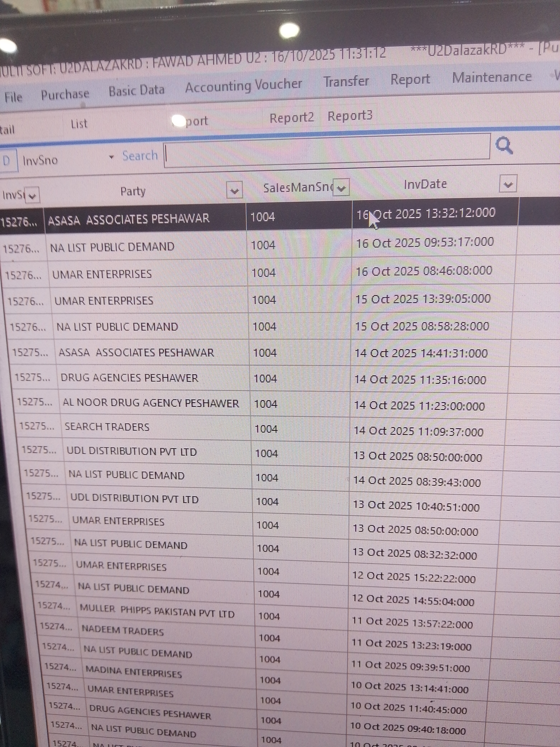560x747 pixels.
Task: Switch to the List tab
Action: (79, 124)
